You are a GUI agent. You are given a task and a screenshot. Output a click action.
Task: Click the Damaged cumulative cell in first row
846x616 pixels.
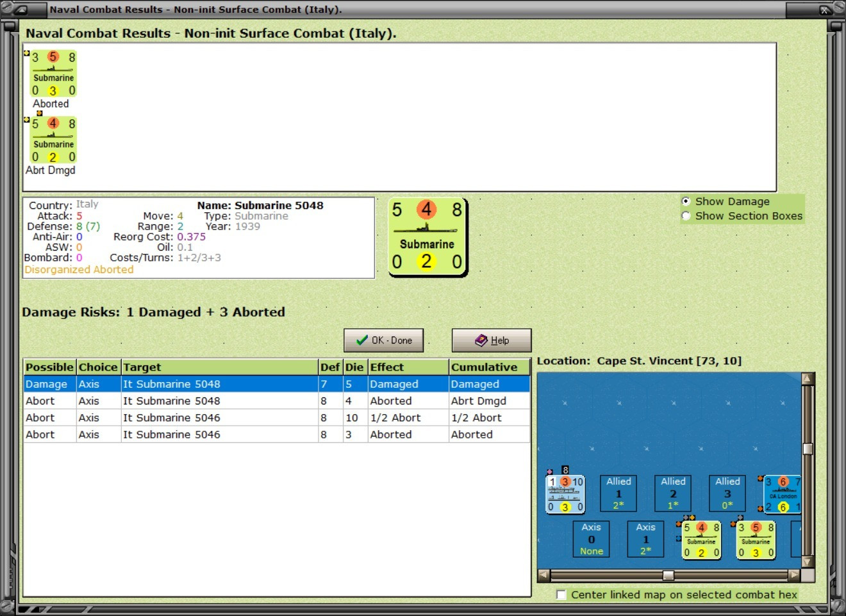490,384
